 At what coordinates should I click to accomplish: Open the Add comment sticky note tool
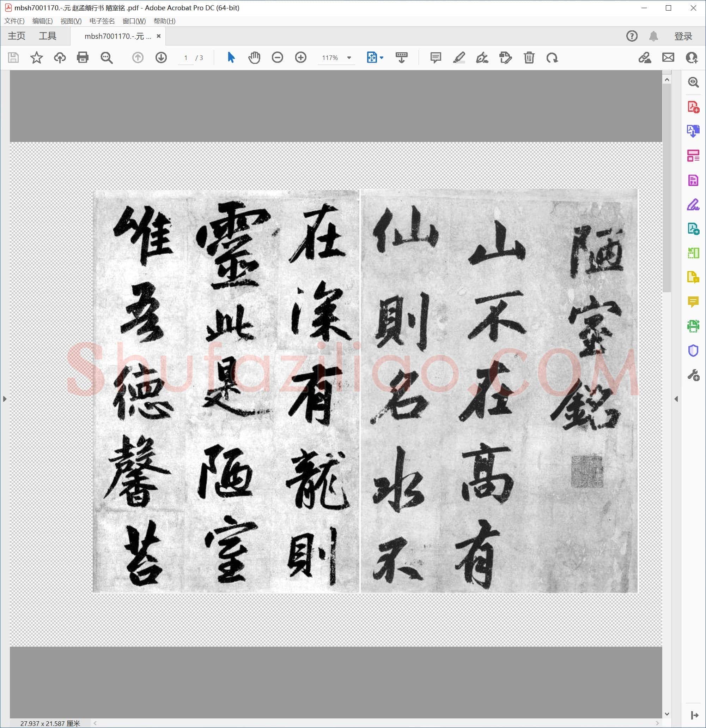[436, 58]
